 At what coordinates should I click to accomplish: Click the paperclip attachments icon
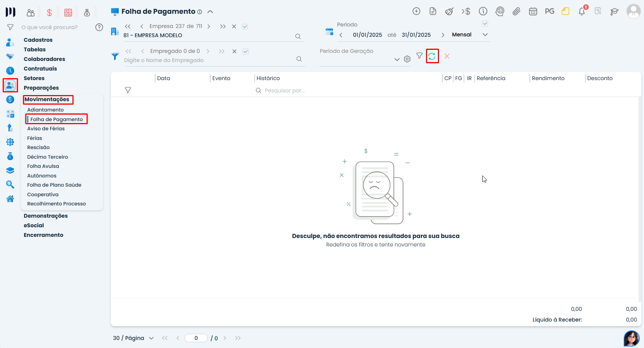516,11
